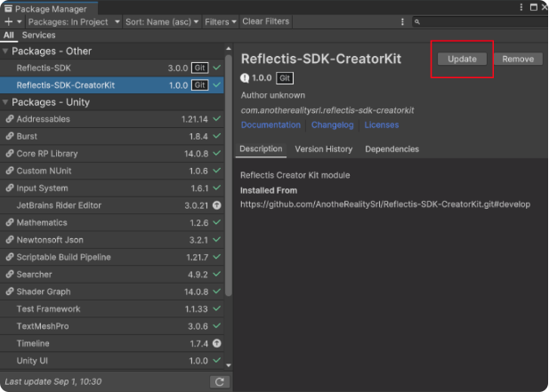Open the window options kebab menu
This screenshot has height=392, width=549.
(x=521, y=7)
